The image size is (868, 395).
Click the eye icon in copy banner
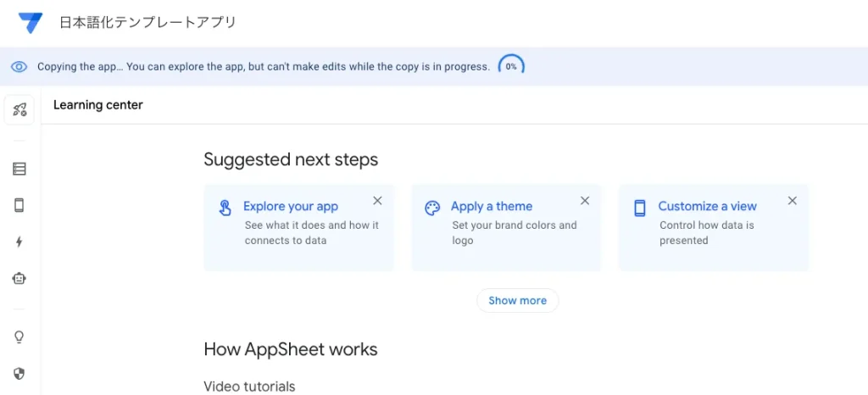coord(19,66)
